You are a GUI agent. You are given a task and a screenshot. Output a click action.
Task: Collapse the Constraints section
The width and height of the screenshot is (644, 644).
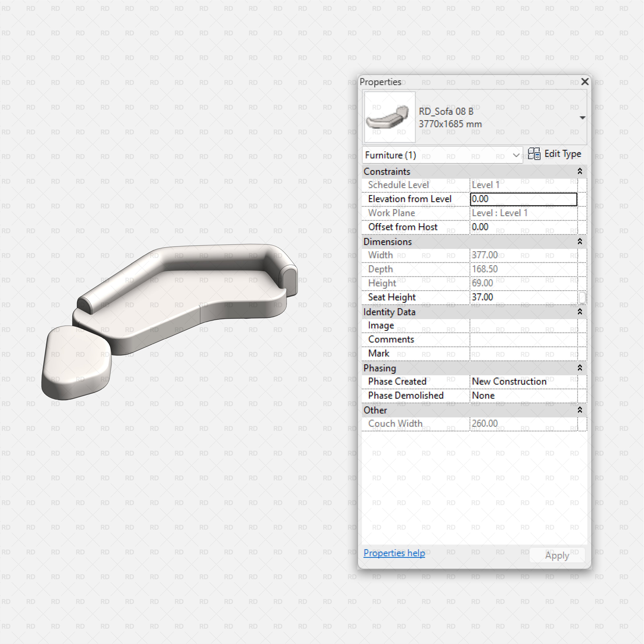pos(580,171)
